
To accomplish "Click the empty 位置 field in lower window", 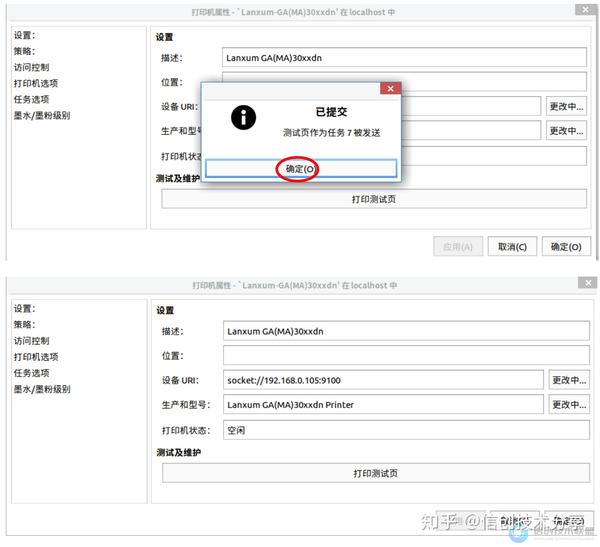I will point(406,355).
